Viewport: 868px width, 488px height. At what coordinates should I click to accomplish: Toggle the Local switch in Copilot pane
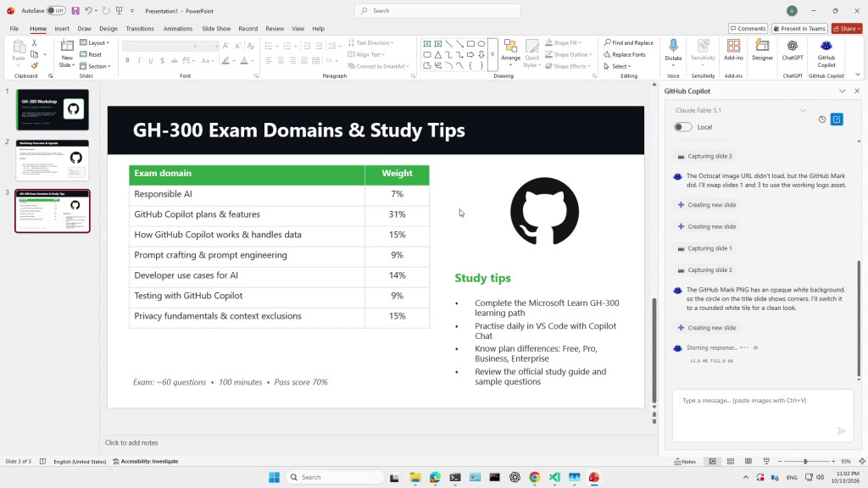[683, 127]
